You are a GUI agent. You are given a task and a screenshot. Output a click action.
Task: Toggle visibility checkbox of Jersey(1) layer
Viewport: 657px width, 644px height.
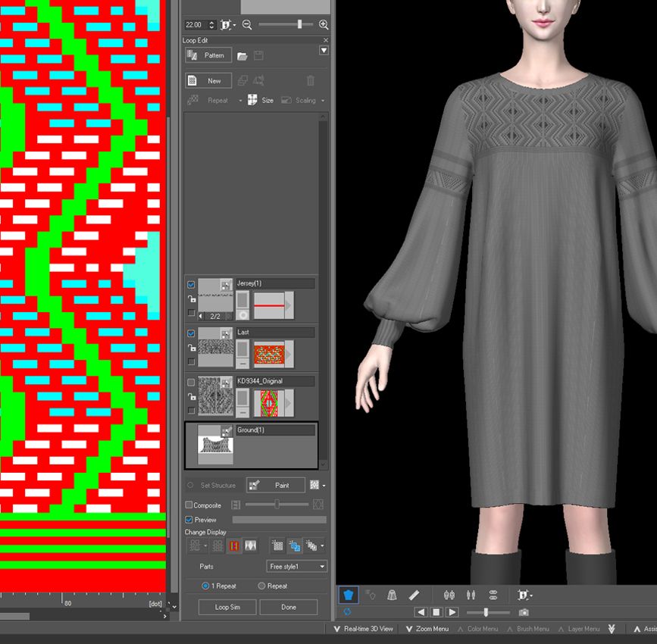click(x=191, y=285)
